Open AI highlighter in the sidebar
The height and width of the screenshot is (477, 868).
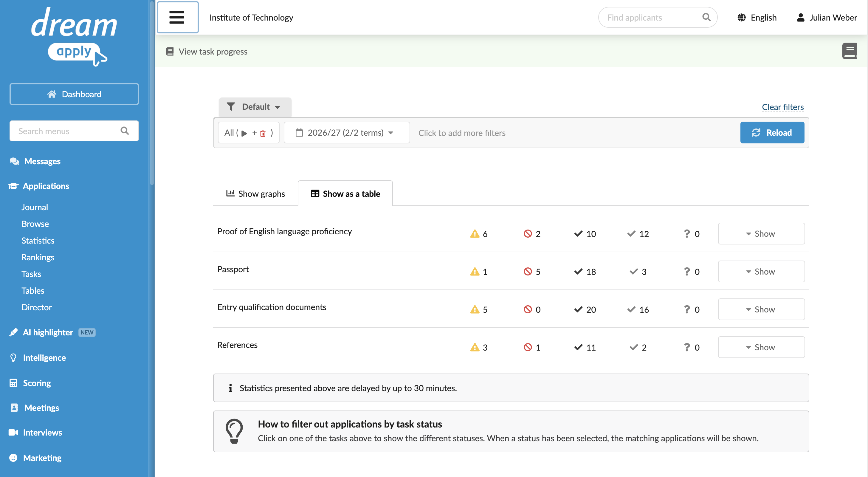(52, 332)
